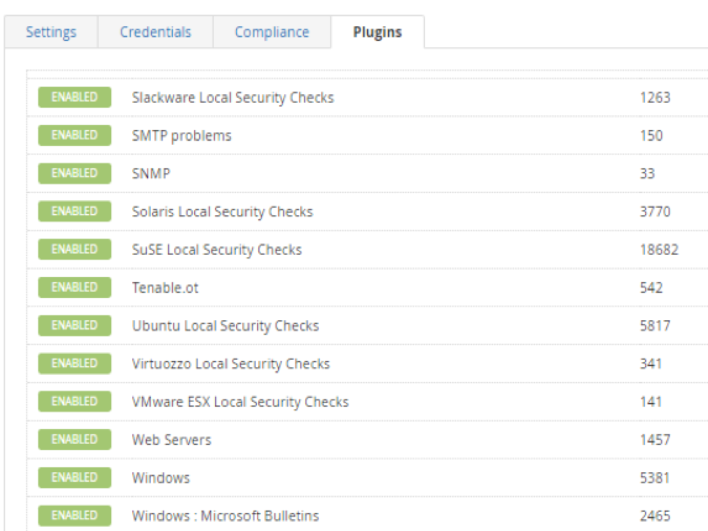
Task: Toggle ENABLED badge for Ubuntu Local Security Checks
Action: pos(74,325)
